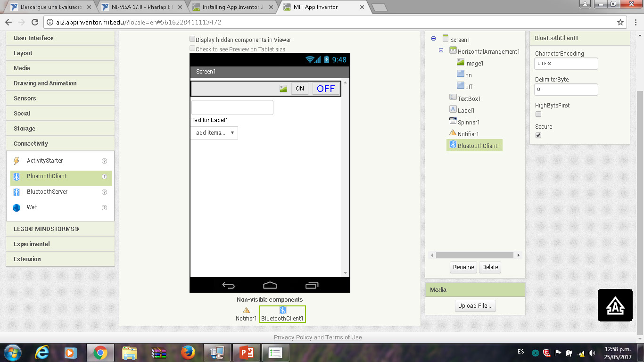Select Screen1 icon in components tree
The image size is (644, 362).
(446, 39)
